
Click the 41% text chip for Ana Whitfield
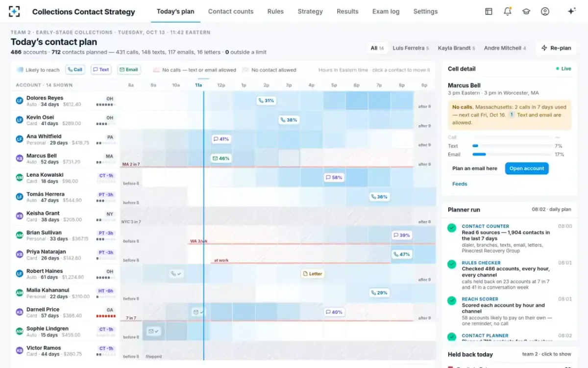coord(221,139)
